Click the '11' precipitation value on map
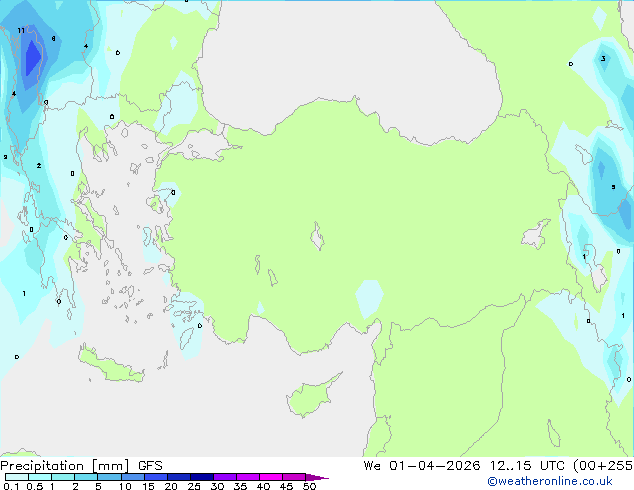 tap(21, 31)
